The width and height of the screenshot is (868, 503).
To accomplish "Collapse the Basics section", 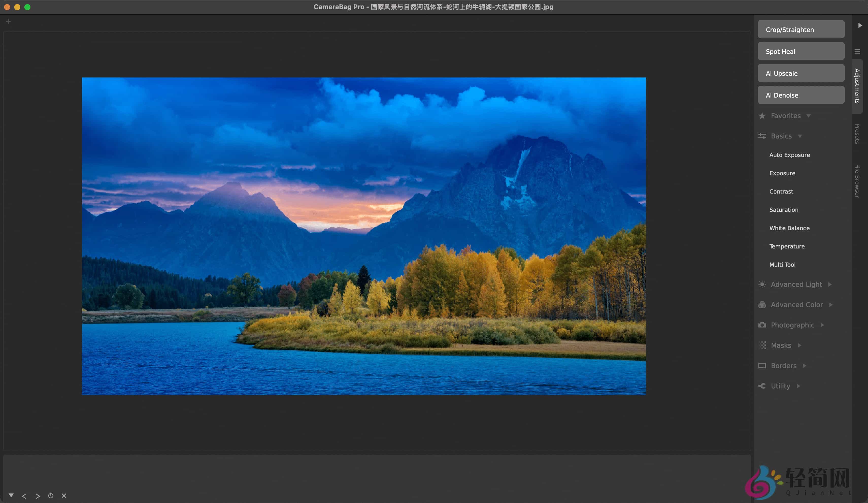I will pyautogui.click(x=781, y=136).
